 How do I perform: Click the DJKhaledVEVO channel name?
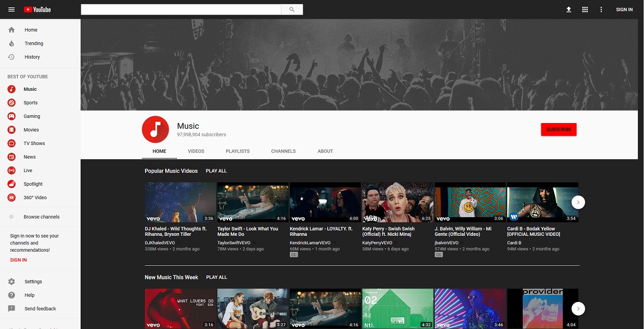coord(160,243)
